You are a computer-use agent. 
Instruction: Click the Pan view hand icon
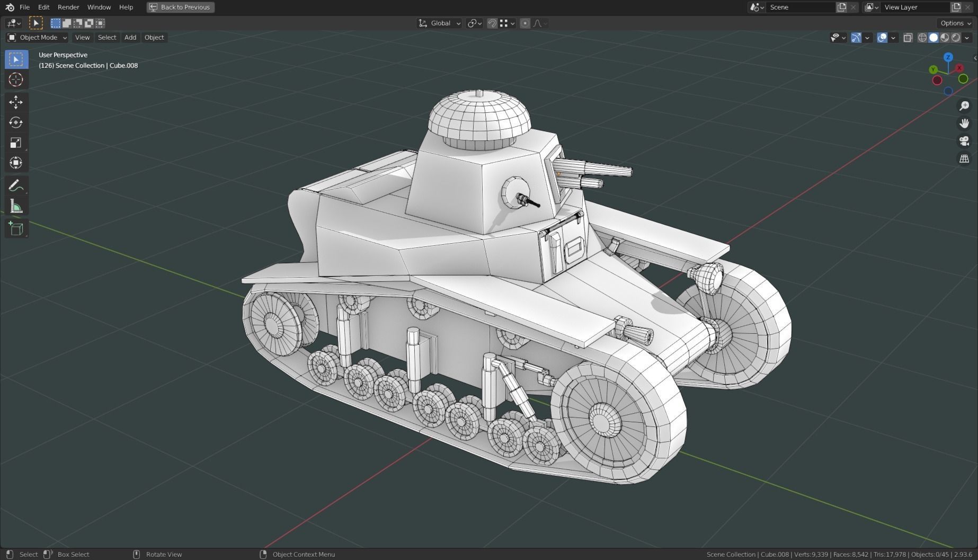point(964,123)
